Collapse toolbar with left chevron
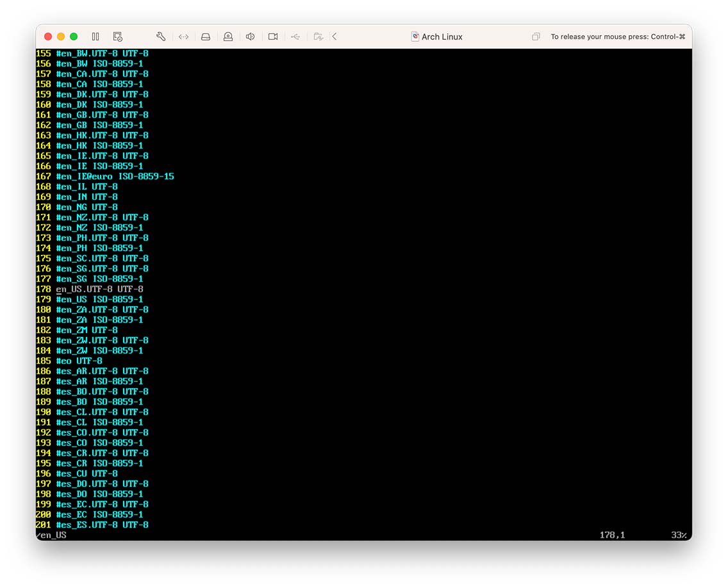The width and height of the screenshot is (728, 588). [x=335, y=37]
